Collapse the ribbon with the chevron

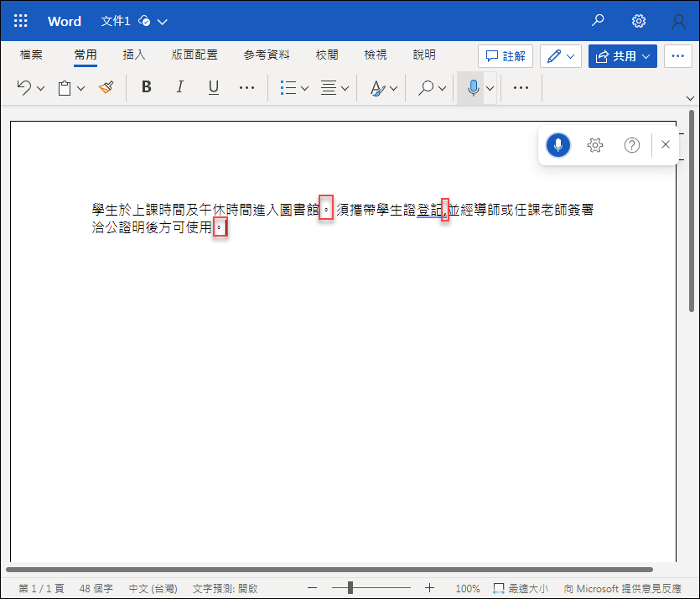point(690,98)
